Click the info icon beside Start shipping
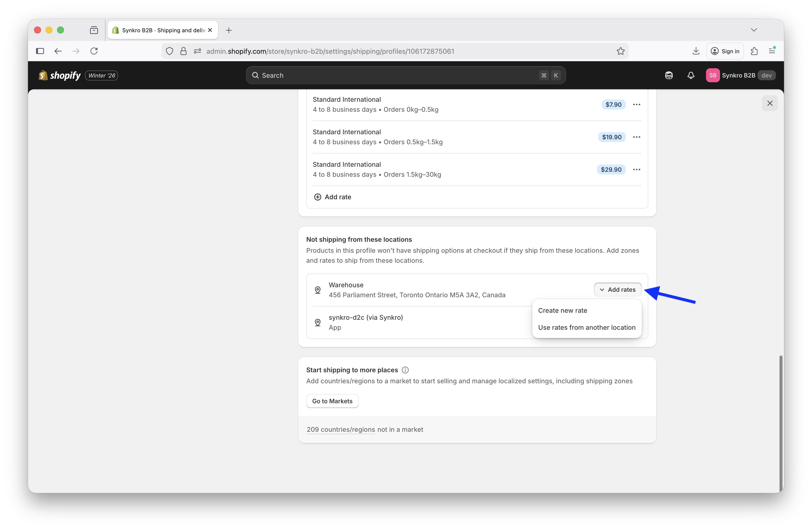 coord(405,370)
